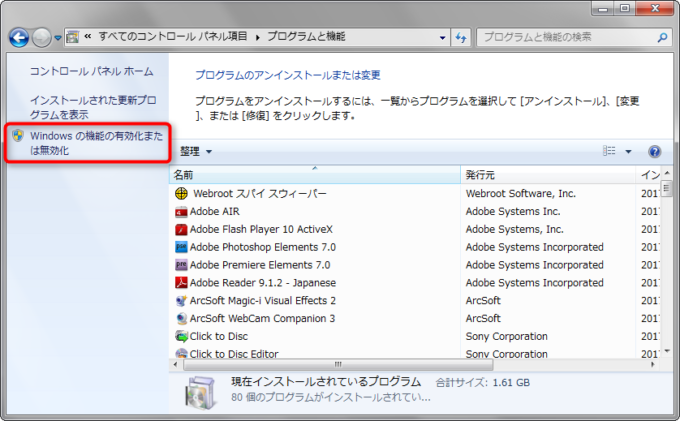Open インストールされた更新プログラムを表示 link

(x=93, y=108)
